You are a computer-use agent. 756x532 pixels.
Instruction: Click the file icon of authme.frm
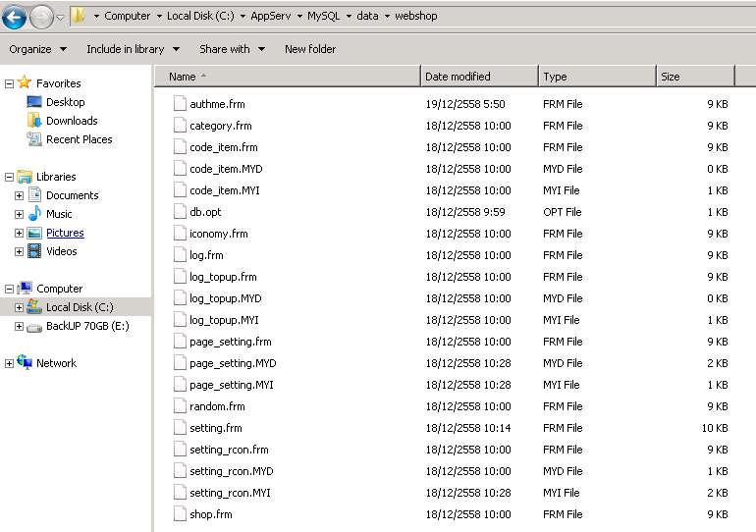click(x=180, y=103)
